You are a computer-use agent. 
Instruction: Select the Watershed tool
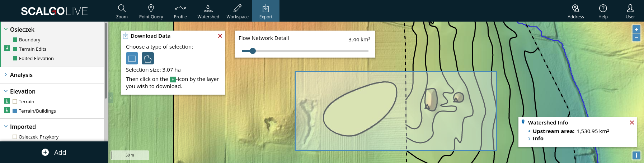point(208,11)
